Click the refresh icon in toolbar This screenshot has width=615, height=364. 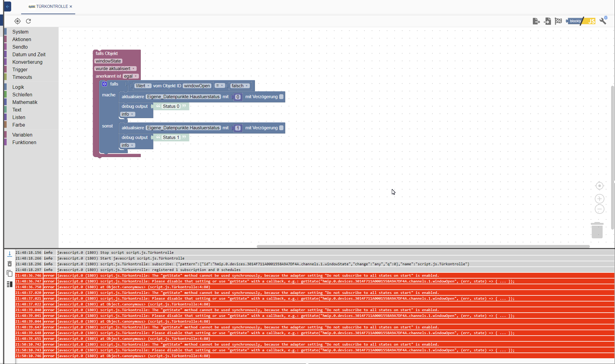pyautogui.click(x=28, y=21)
